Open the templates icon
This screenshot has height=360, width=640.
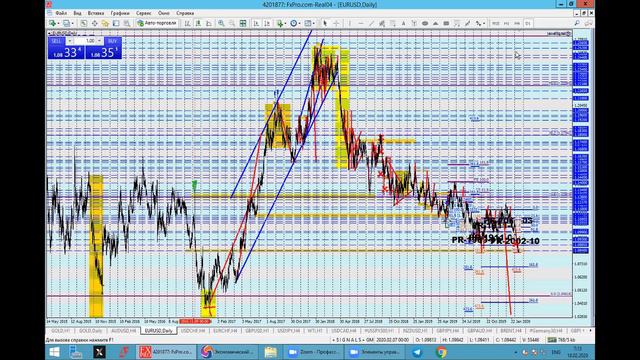coord(308,23)
